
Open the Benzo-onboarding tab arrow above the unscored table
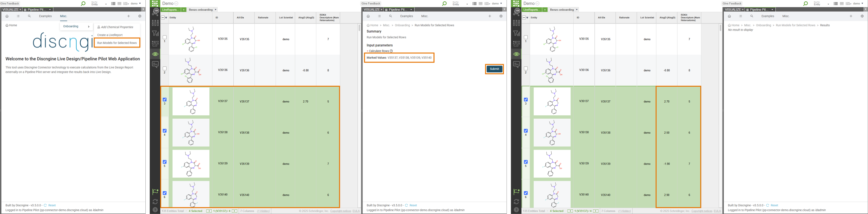pyautogui.click(x=216, y=10)
